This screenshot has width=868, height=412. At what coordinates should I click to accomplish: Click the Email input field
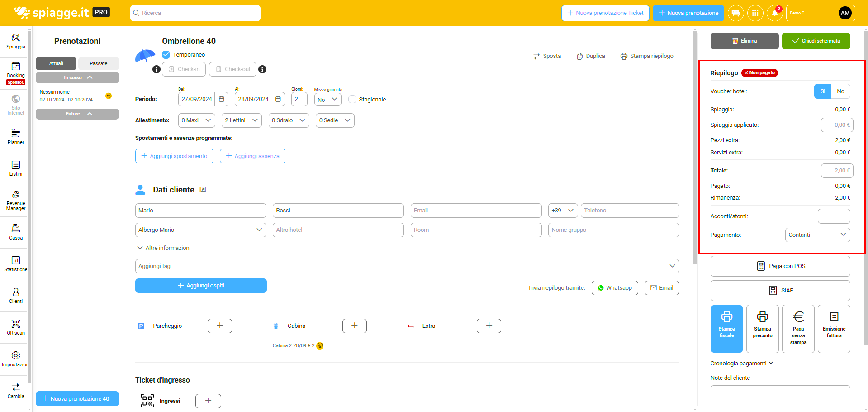(x=475, y=211)
